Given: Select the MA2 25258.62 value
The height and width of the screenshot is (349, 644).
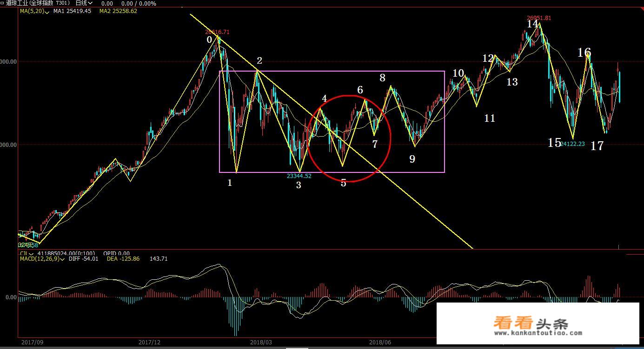Looking at the screenshot, I should [118, 11].
